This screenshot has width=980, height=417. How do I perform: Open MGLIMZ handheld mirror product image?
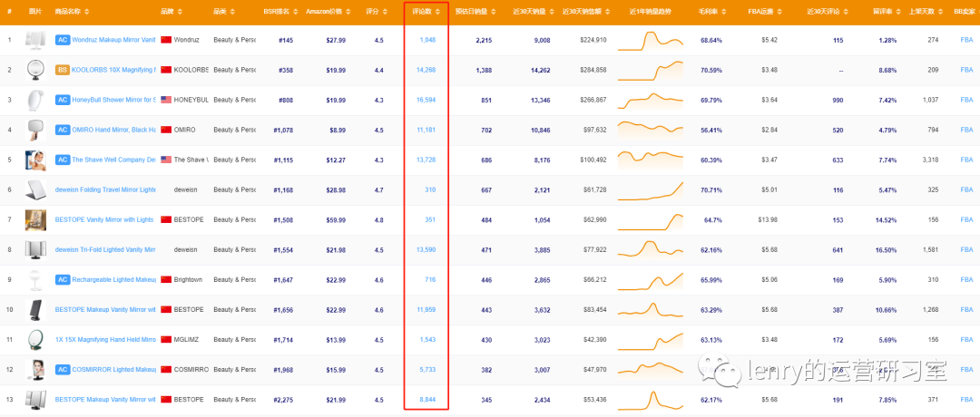pyautogui.click(x=35, y=340)
